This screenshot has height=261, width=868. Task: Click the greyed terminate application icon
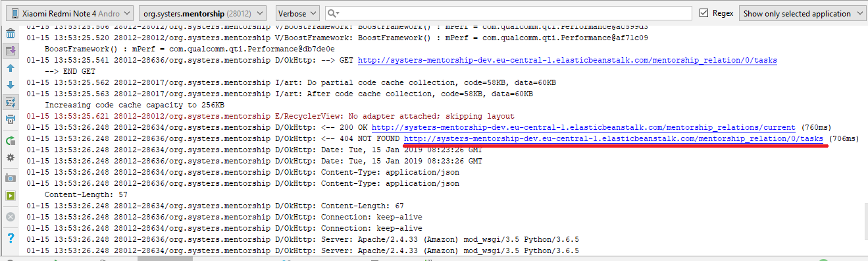[x=11, y=216]
